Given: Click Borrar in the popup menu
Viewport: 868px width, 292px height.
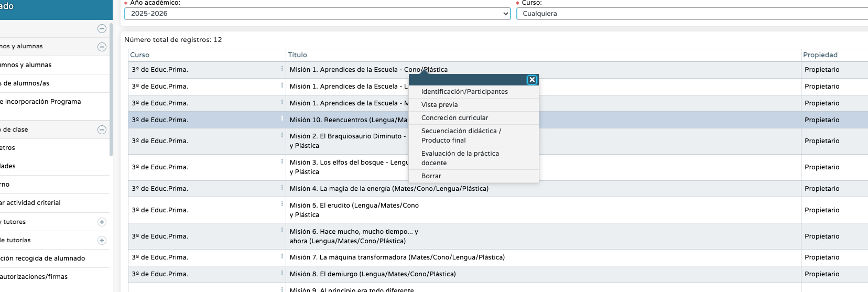Looking at the screenshot, I should [x=431, y=176].
